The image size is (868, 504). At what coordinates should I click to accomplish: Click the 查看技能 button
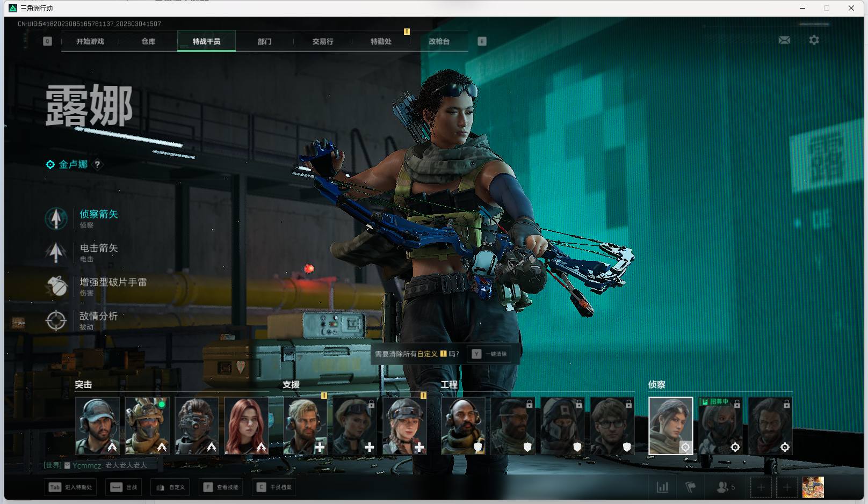[221, 487]
